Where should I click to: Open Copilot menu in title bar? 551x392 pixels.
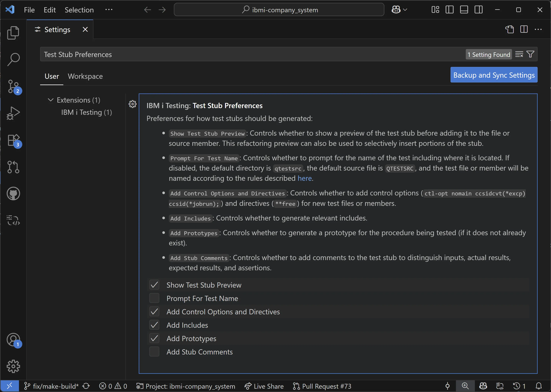tap(396, 10)
